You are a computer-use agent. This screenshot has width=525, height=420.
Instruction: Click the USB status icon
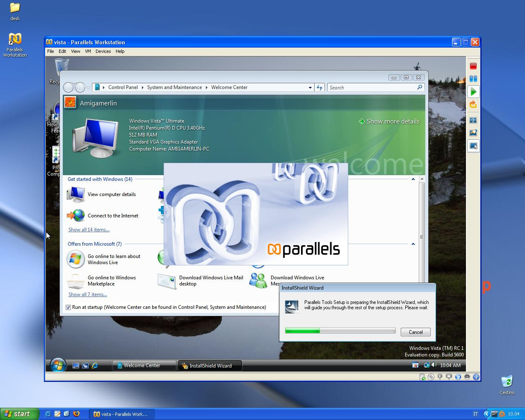coord(476,377)
